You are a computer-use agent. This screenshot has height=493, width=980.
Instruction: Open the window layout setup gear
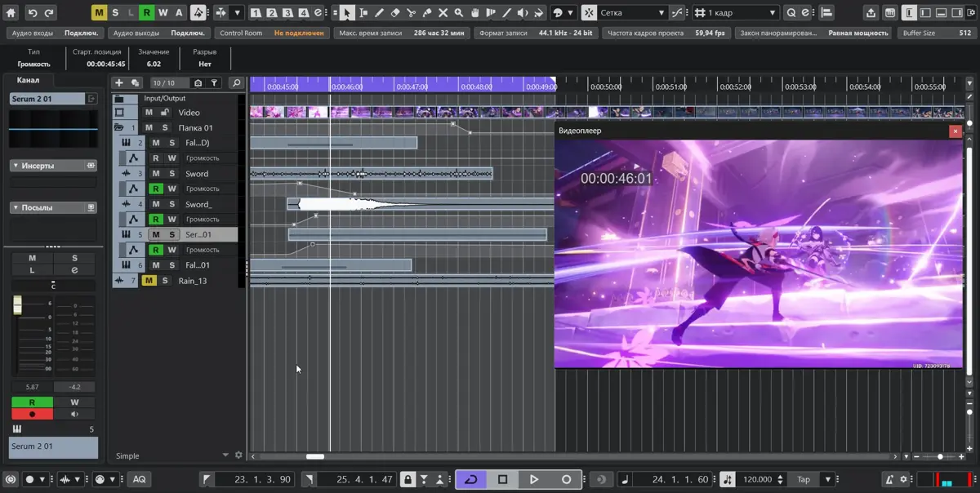[970, 13]
